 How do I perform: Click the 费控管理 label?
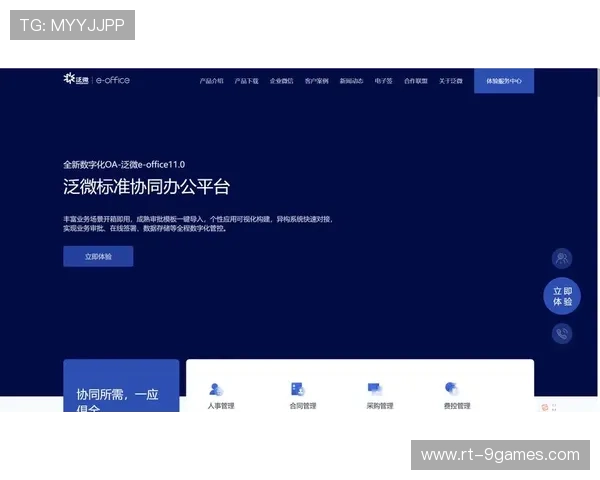pos(457,406)
